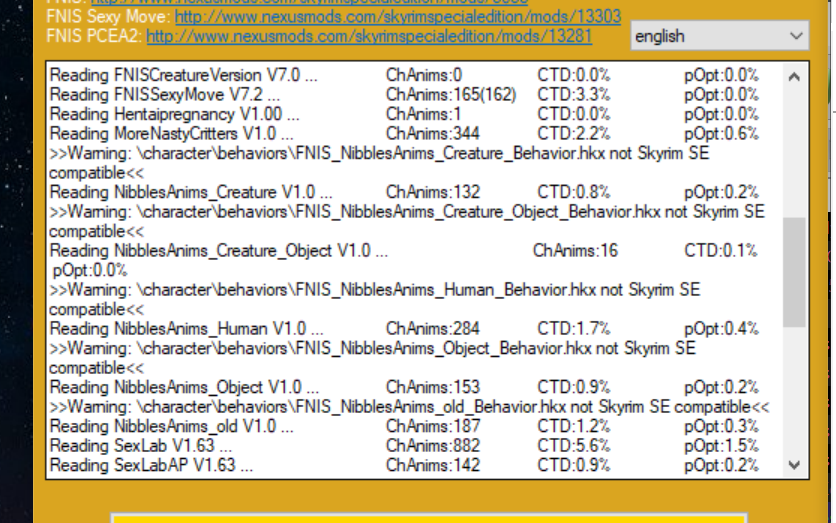Click 'CTD:5.6%' value in SexLab row
836x523 pixels.
(574, 446)
